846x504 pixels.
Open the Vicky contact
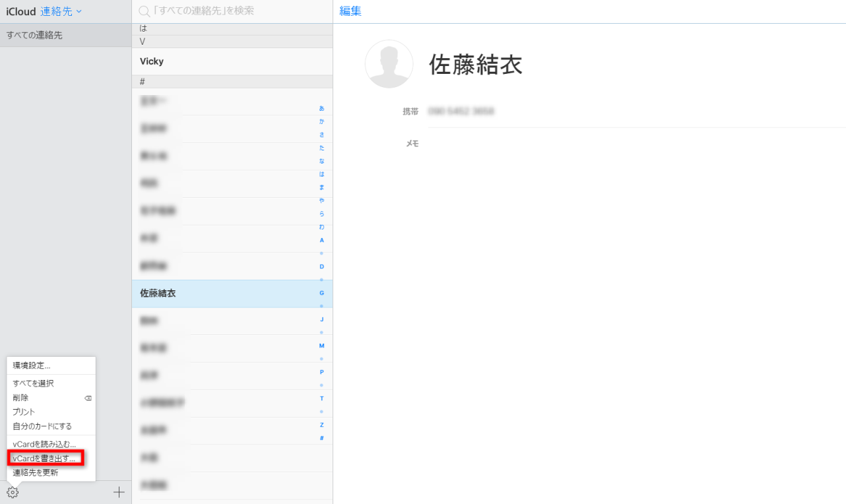coord(232,61)
